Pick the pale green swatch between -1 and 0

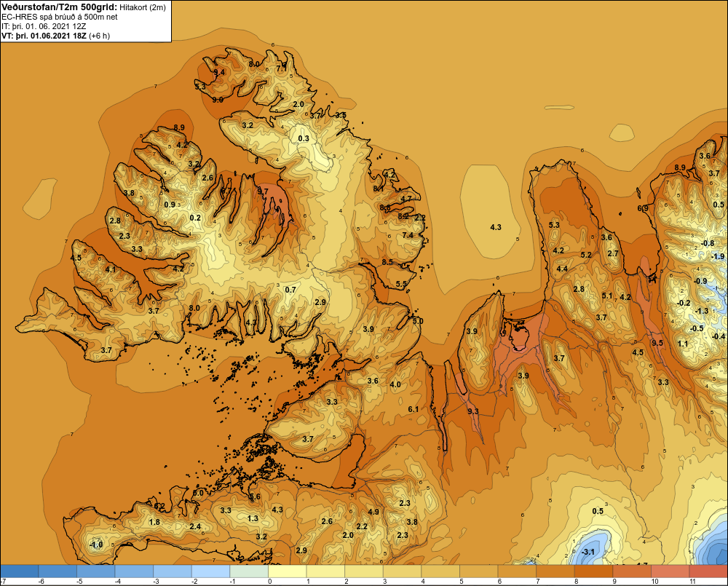249,571
